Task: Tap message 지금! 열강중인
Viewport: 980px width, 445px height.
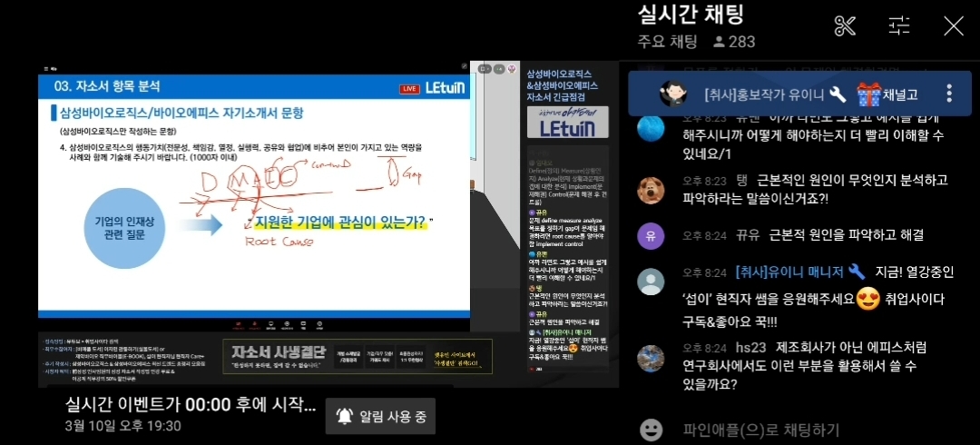Action: [915, 272]
